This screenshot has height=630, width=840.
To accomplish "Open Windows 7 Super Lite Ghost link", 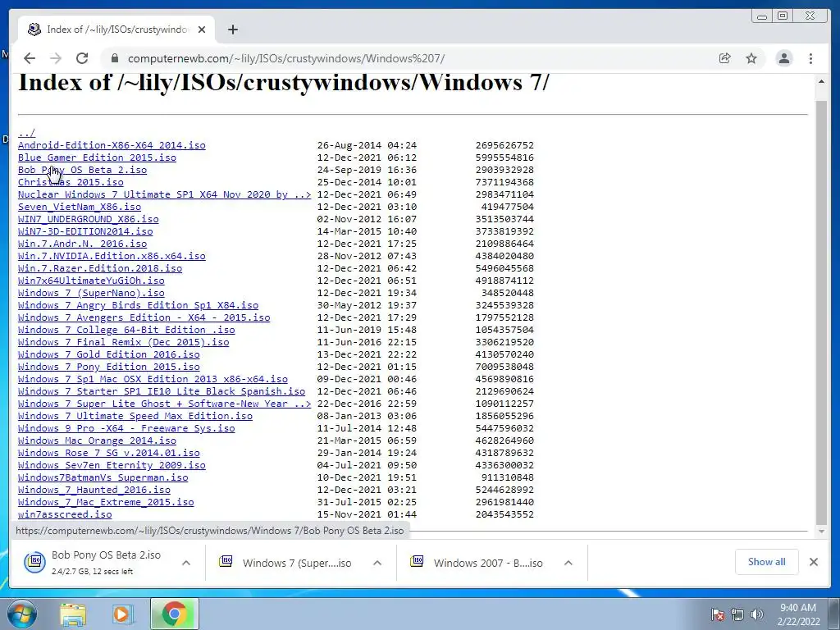I will tap(164, 404).
